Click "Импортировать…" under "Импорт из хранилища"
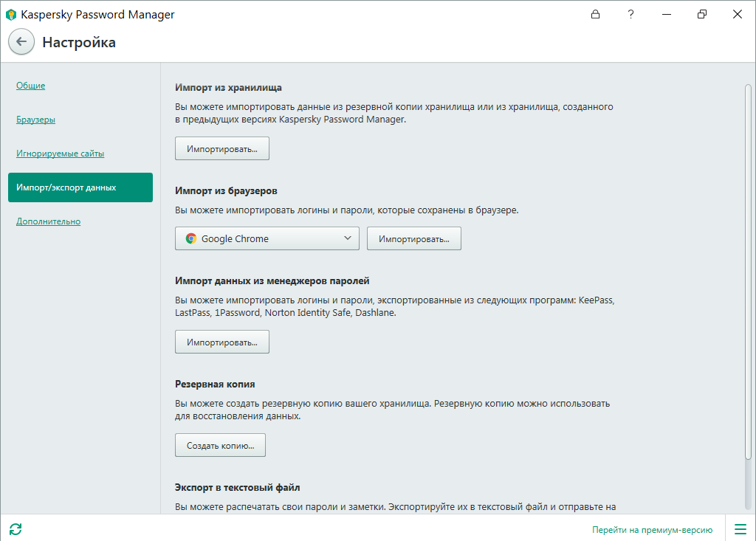The image size is (756, 541). [221, 148]
